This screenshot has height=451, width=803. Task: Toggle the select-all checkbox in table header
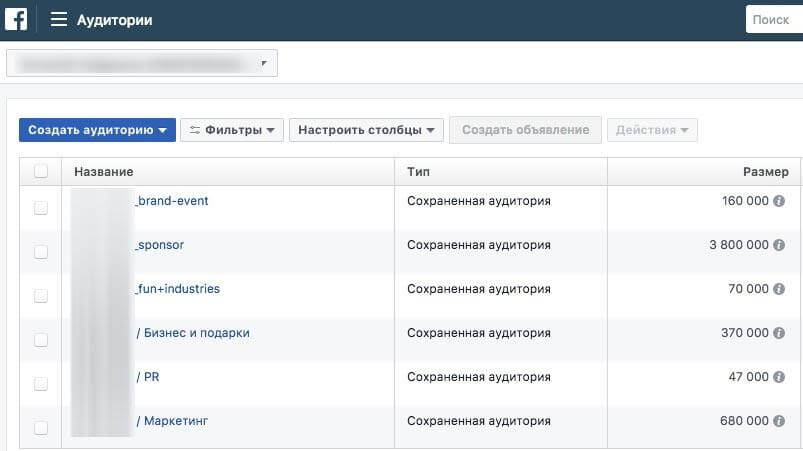(41, 171)
